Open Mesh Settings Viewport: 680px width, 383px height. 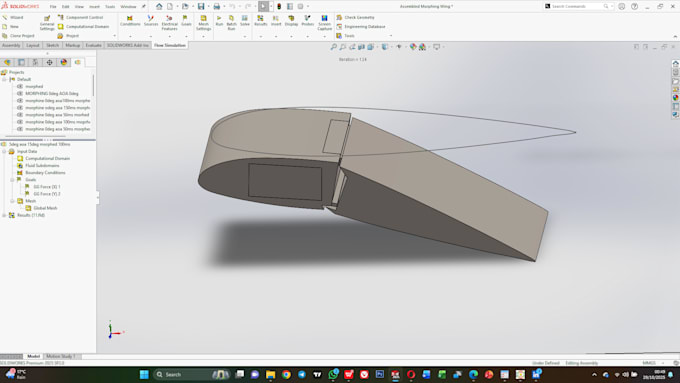point(203,23)
